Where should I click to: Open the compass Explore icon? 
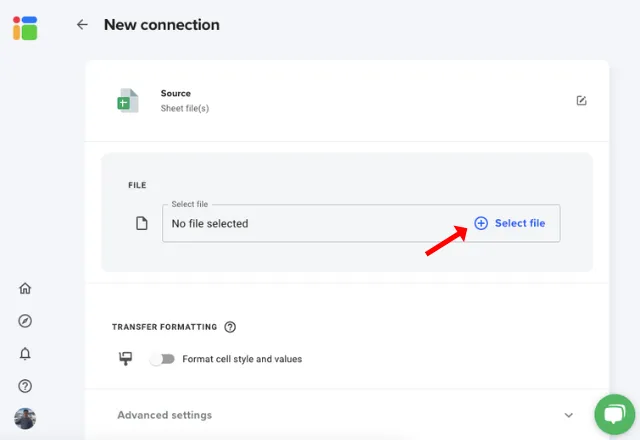click(x=25, y=321)
